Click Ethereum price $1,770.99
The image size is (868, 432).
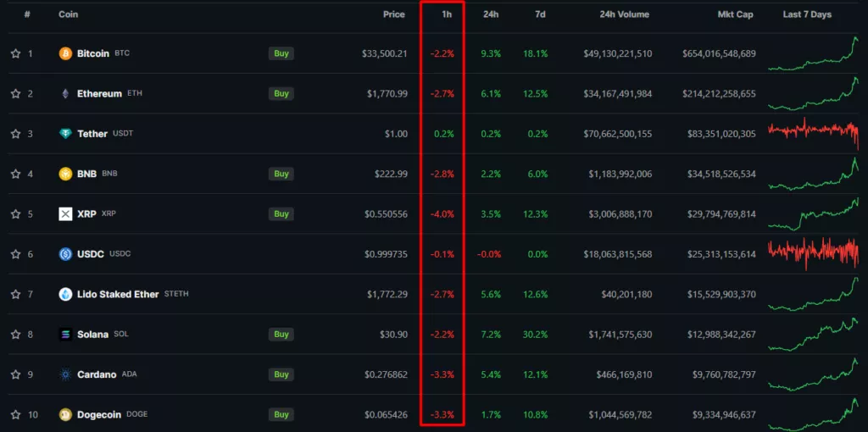[x=387, y=93]
